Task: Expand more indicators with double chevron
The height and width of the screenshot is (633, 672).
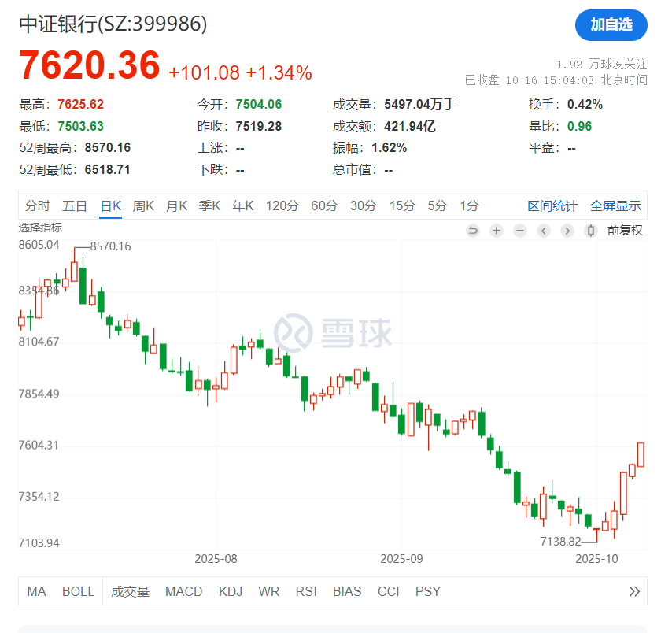Action: coord(634,592)
